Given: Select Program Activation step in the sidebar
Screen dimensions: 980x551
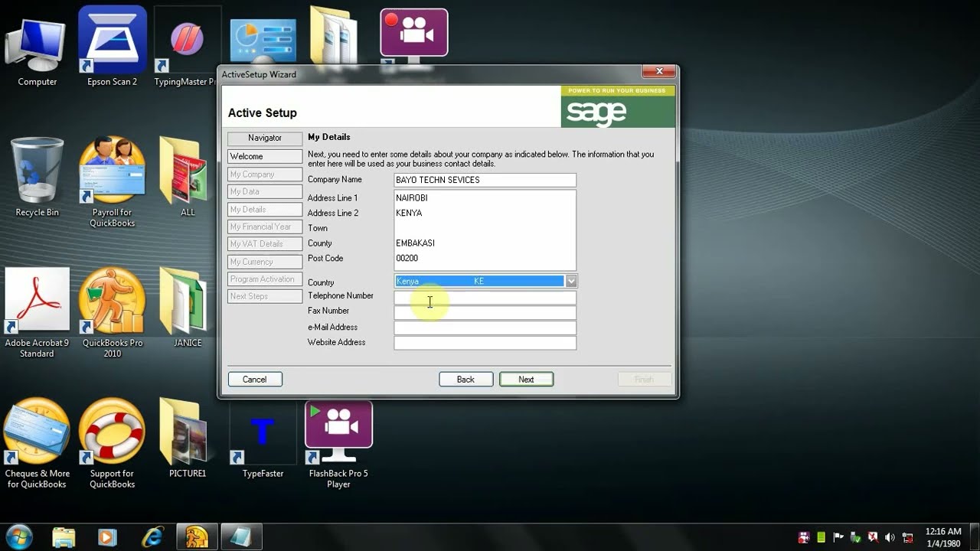Looking at the screenshot, I should pos(265,279).
